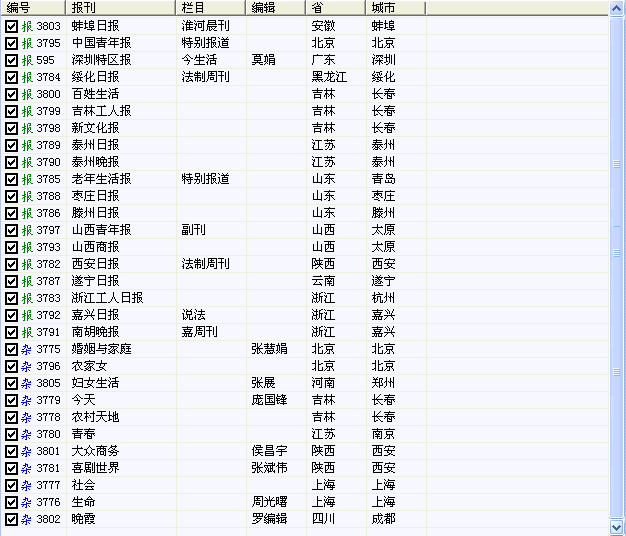Click the blue 杂 icon for row 3801
This screenshot has width=626, height=536.
[27, 451]
